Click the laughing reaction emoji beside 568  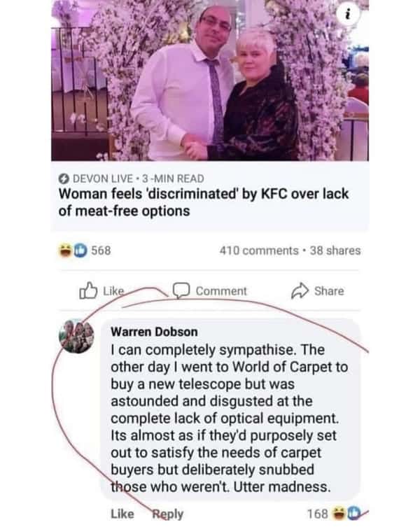point(66,251)
